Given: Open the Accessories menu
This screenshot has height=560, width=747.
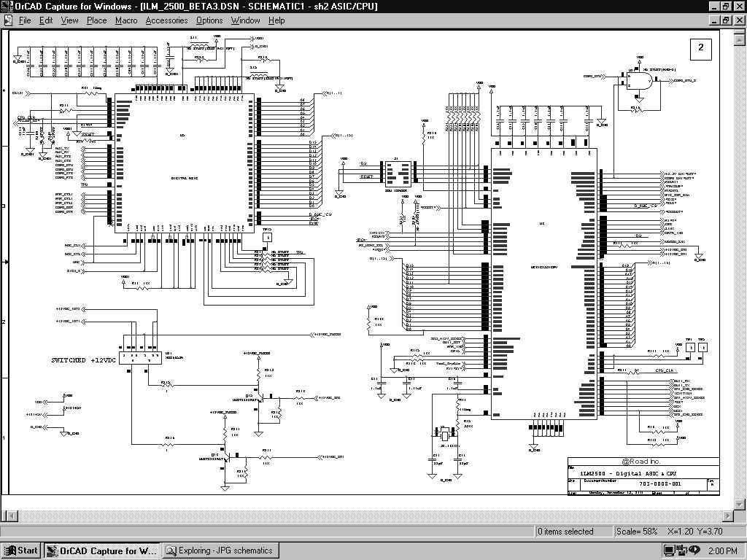Looking at the screenshot, I should click(x=166, y=20).
